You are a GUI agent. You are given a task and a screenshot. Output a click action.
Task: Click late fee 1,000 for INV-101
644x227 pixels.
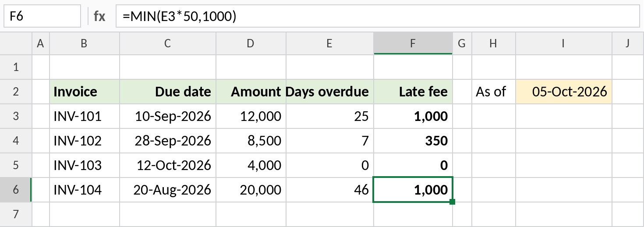[x=413, y=116]
